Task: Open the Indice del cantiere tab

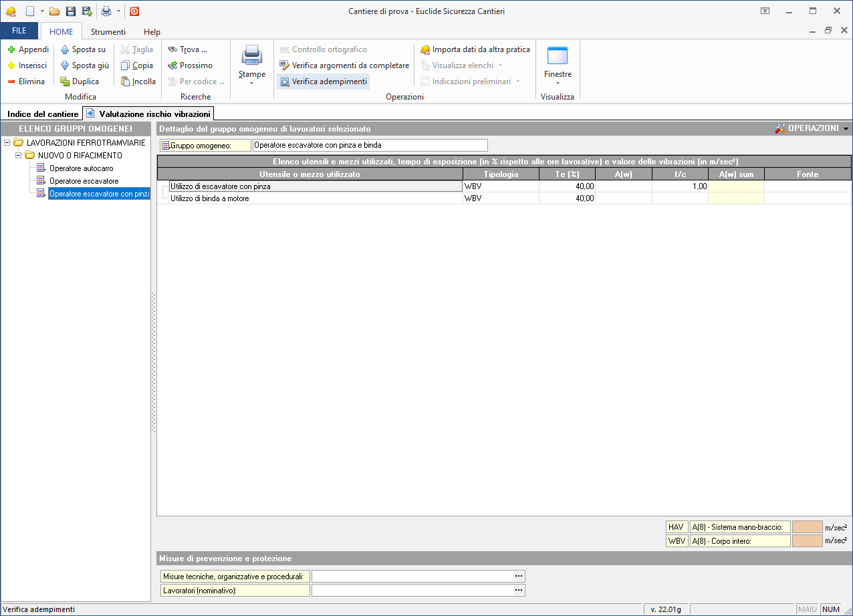Action: (x=43, y=114)
